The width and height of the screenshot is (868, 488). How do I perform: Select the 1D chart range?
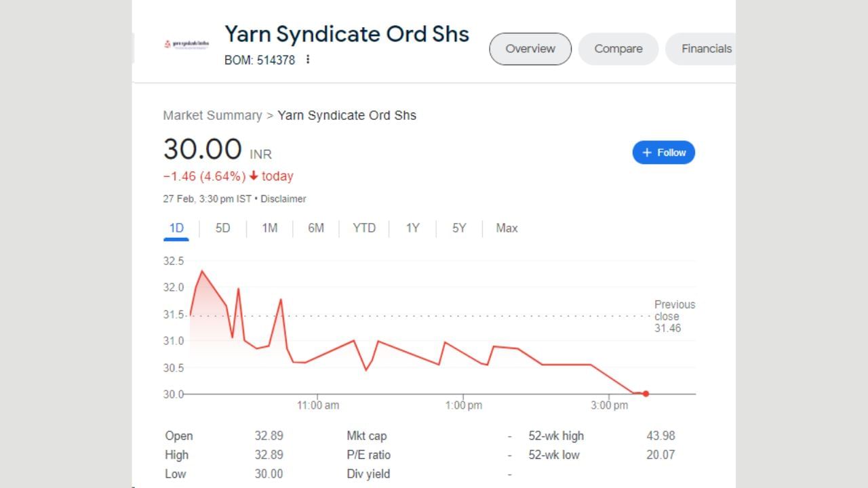[176, 228]
